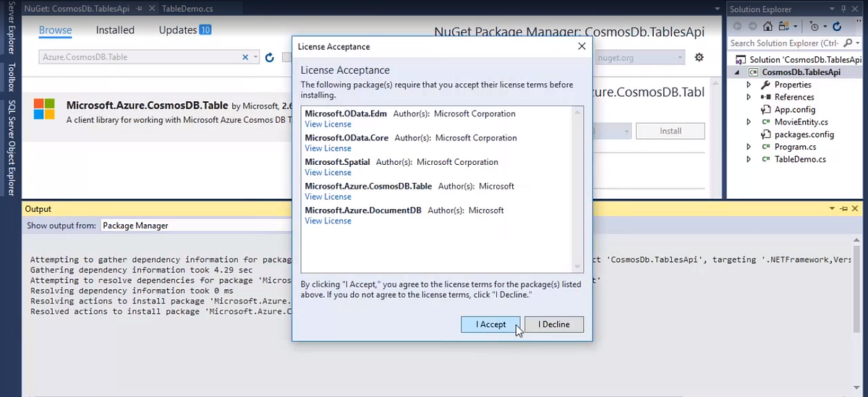Viewport: 868px width, 397px height.
Task: Open View License for Microsoft.Spatial
Action: 328,172
